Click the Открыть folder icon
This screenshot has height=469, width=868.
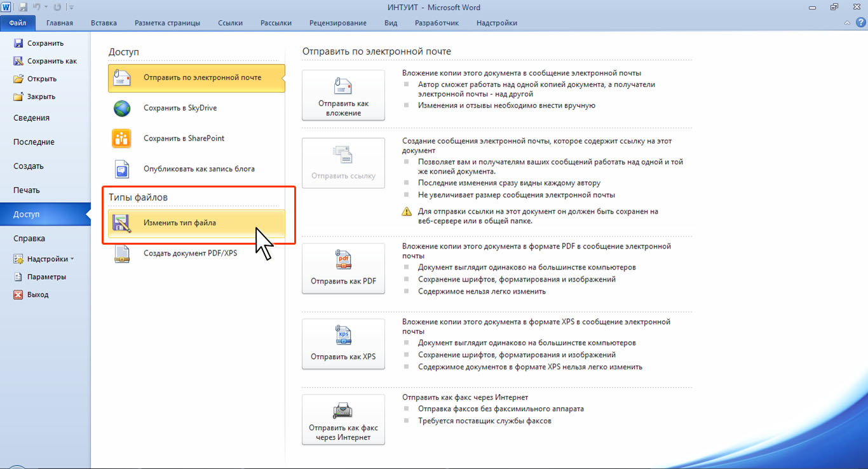tap(18, 79)
